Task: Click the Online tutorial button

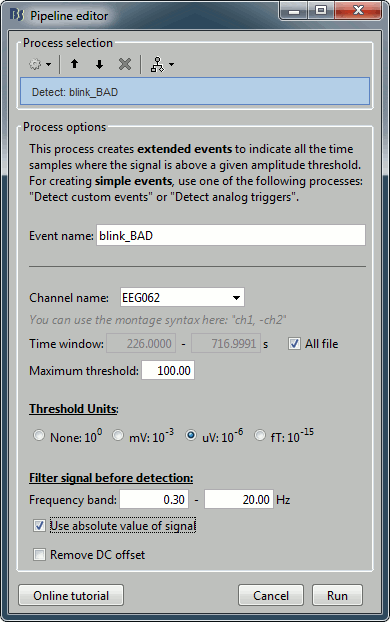Action: pyautogui.click(x=71, y=595)
